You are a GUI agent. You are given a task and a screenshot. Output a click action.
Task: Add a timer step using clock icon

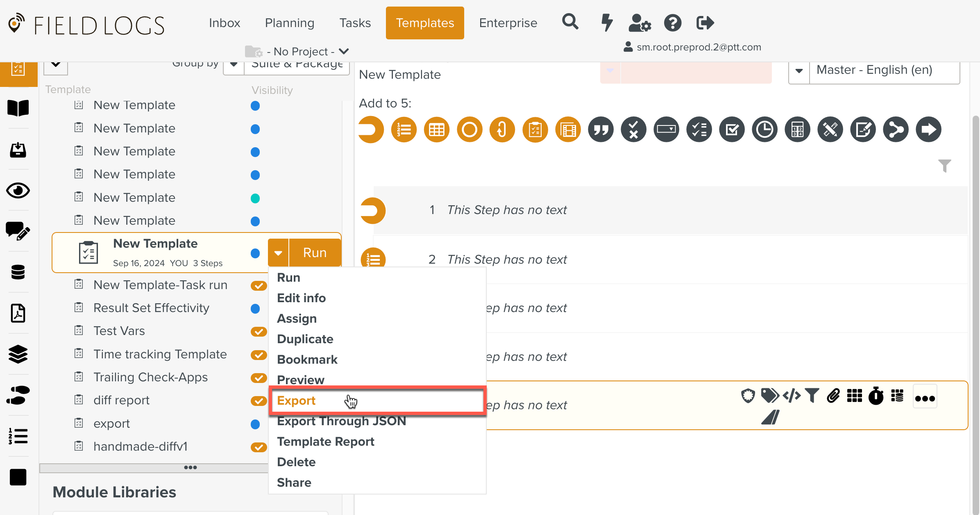[764, 130]
